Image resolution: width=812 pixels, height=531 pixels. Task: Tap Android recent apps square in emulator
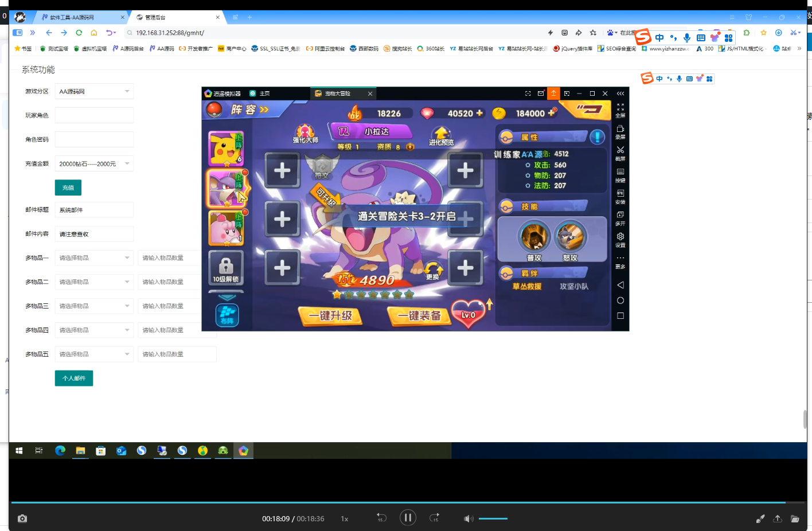tap(620, 316)
